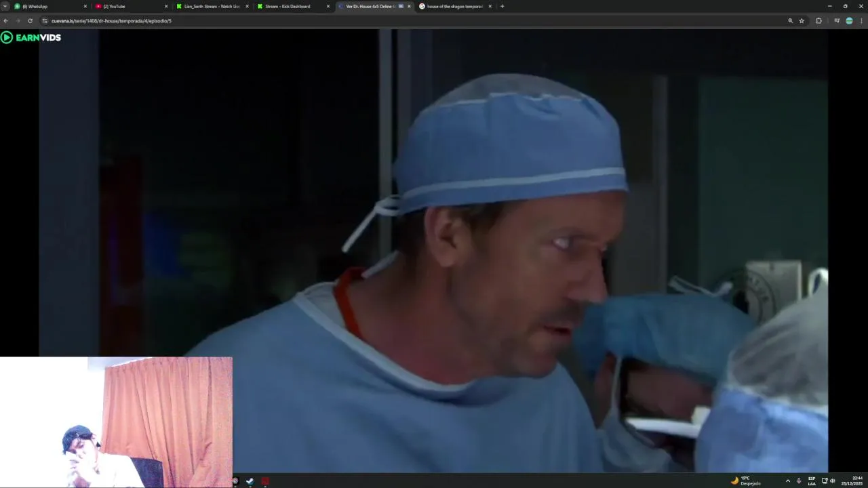Viewport: 868px width, 488px height.
Task: Reload the cuevana page
Action: pyautogui.click(x=30, y=21)
